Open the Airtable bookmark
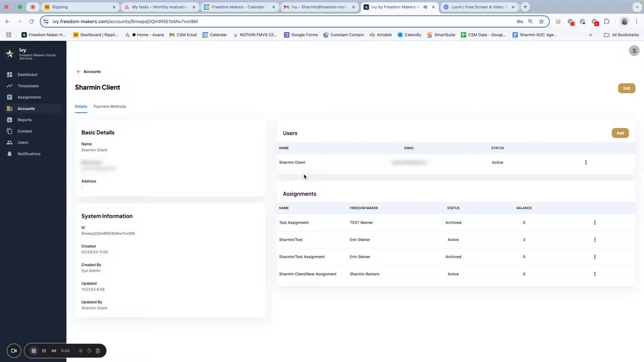Image resolution: width=644 pixels, height=362 pixels. [x=380, y=35]
